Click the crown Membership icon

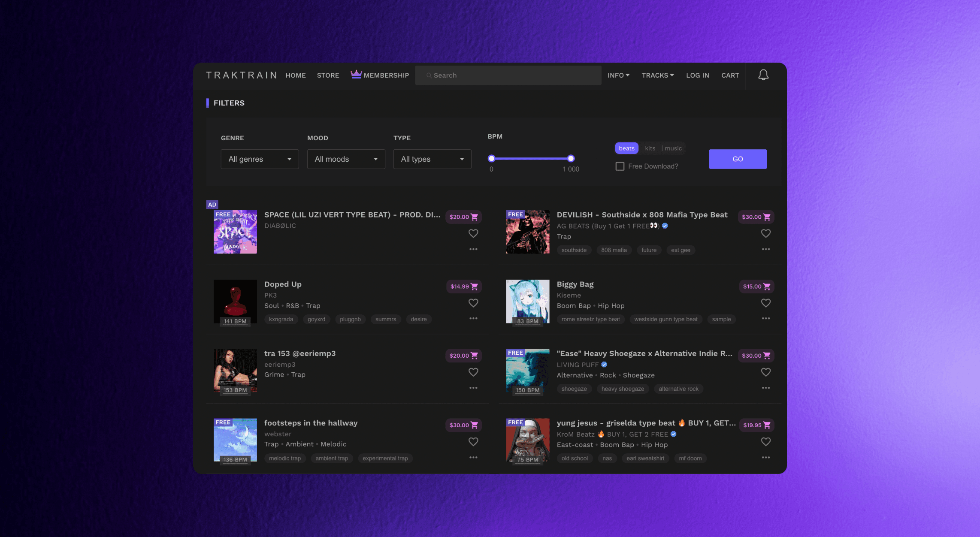click(x=356, y=75)
